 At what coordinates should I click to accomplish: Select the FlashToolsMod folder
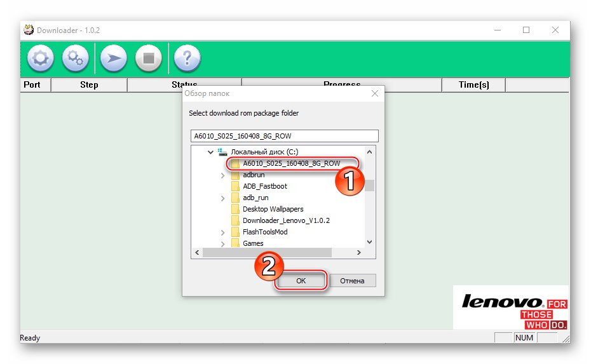(x=265, y=232)
